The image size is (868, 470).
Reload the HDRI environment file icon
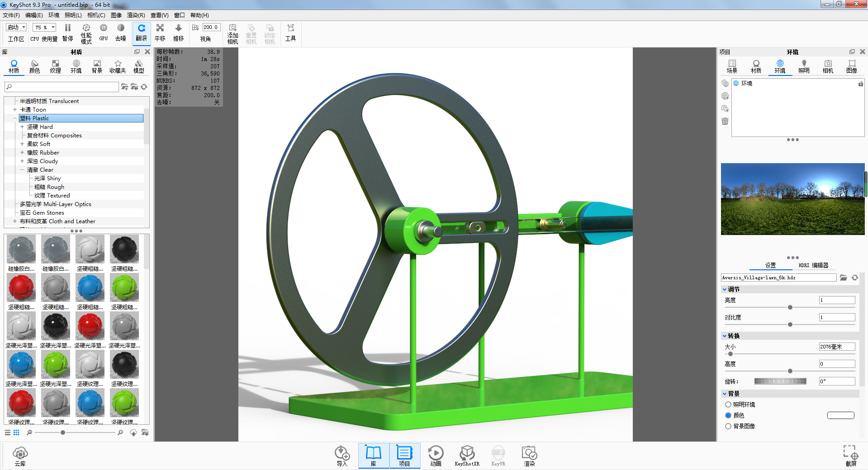tap(855, 277)
